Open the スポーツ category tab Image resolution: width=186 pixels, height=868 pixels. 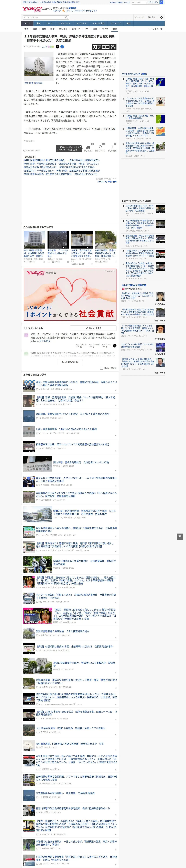coord(76,29)
